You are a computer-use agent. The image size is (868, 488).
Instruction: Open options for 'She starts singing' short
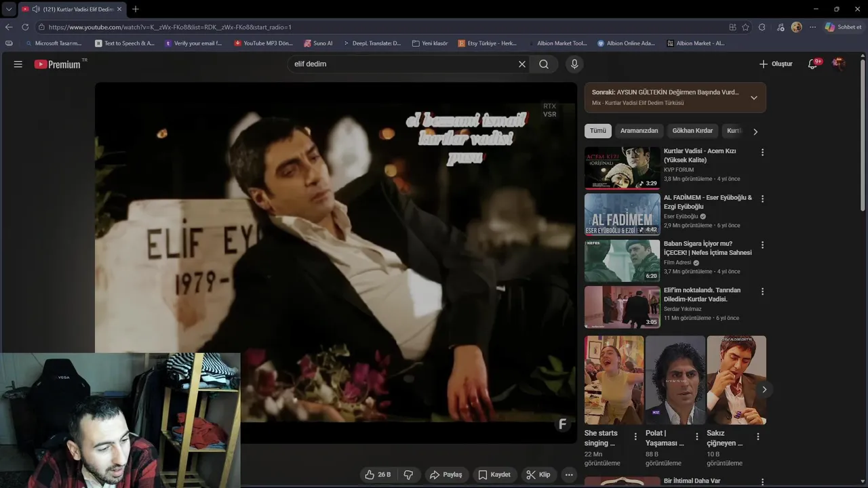(x=635, y=436)
